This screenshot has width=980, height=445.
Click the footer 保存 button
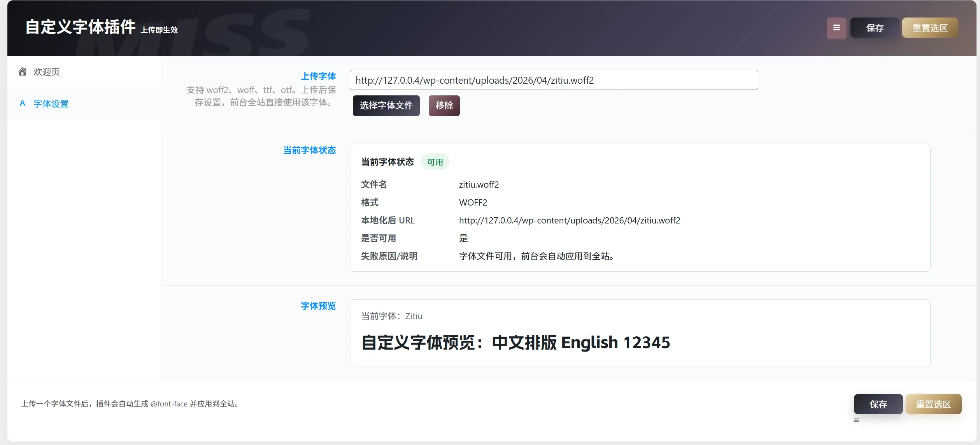878,404
